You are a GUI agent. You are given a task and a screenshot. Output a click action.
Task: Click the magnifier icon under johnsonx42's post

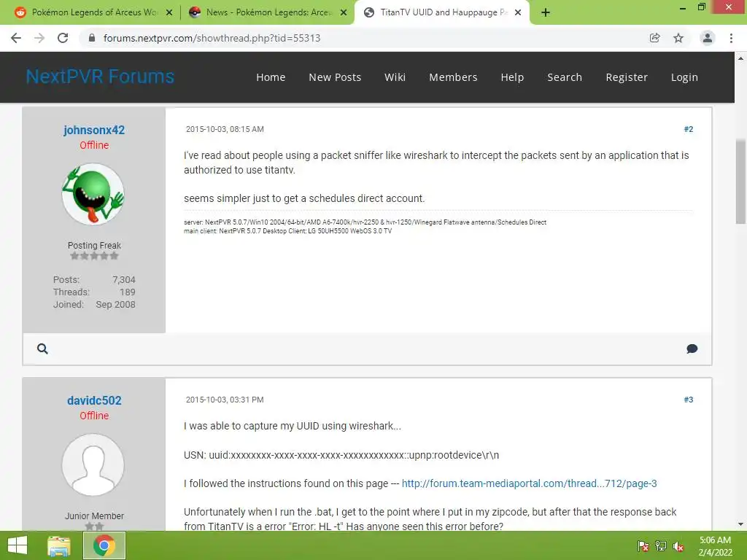(42, 349)
